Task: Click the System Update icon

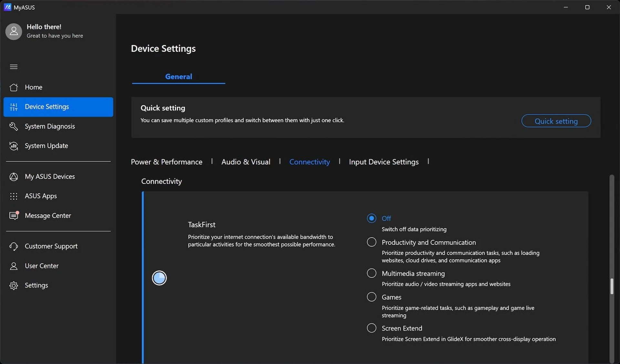Action: tap(14, 146)
